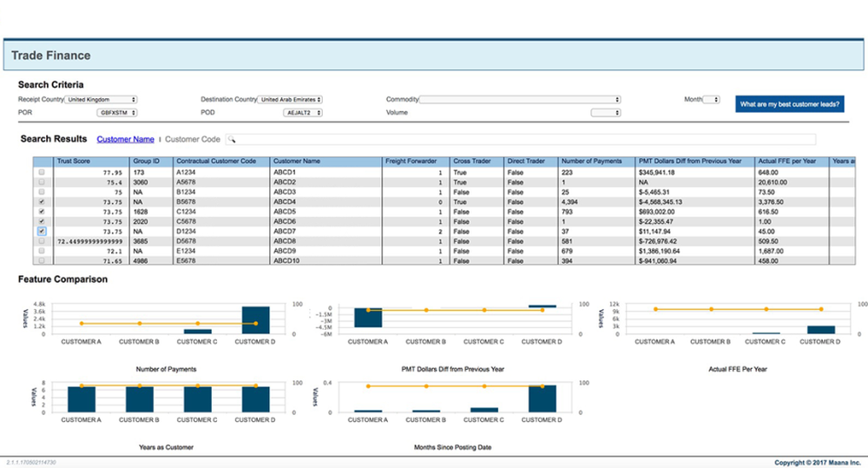
Task: Click the search magnifier icon
Action: [232, 140]
